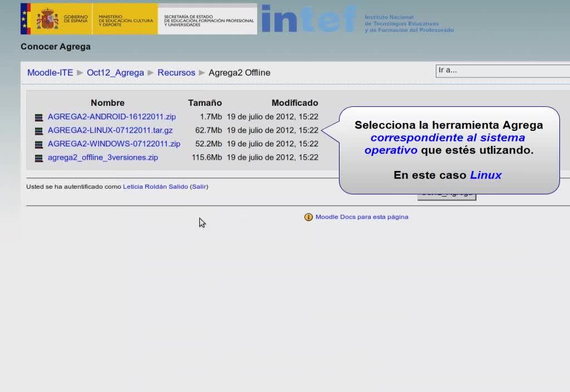Download agrega2_offline_3versiones.zip file

tap(103, 158)
